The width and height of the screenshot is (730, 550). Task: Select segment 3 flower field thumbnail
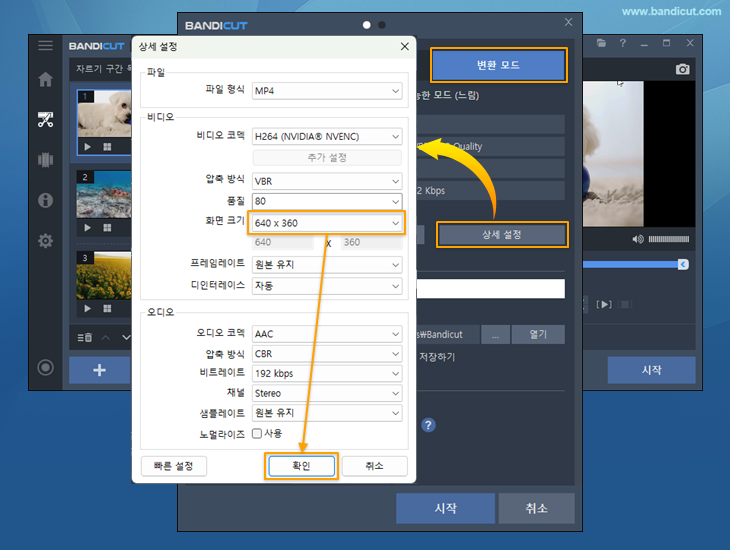click(104, 276)
